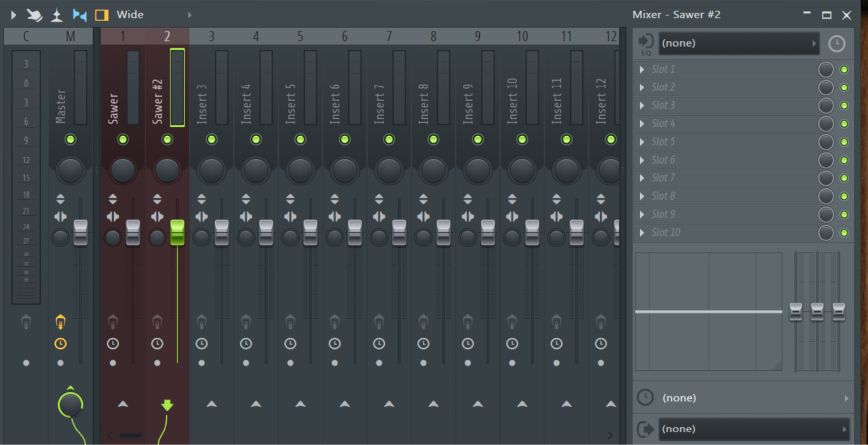
Task: Click the audio output arrow icon
Action: click(645, 429)
